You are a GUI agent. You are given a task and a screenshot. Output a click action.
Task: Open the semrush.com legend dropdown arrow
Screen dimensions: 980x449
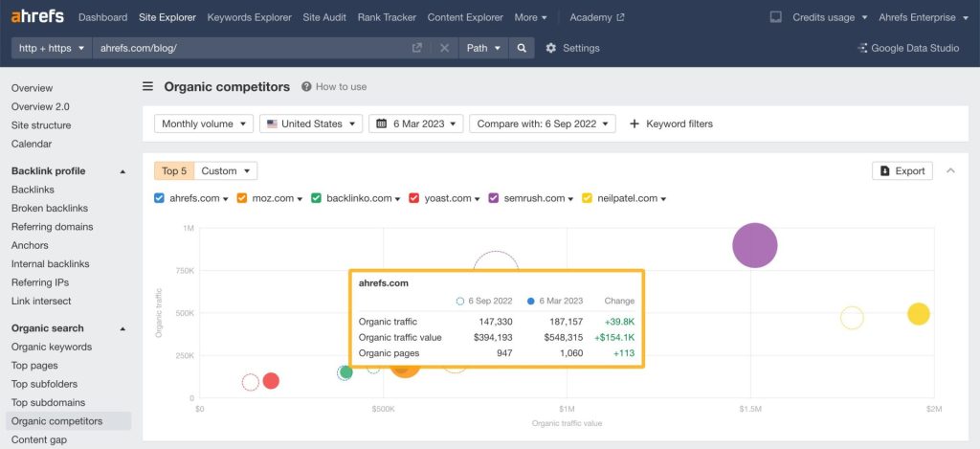(x=570, y=199)
